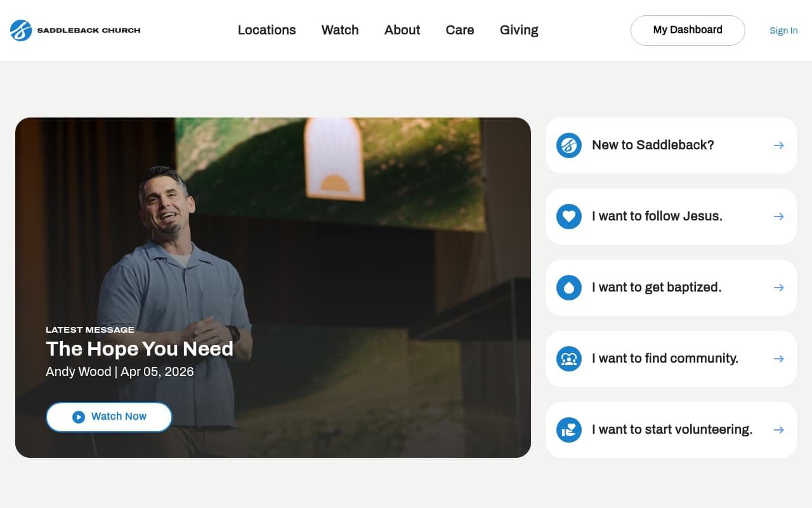Click the arrow on the New to Saddleback card

click(778, 145)
